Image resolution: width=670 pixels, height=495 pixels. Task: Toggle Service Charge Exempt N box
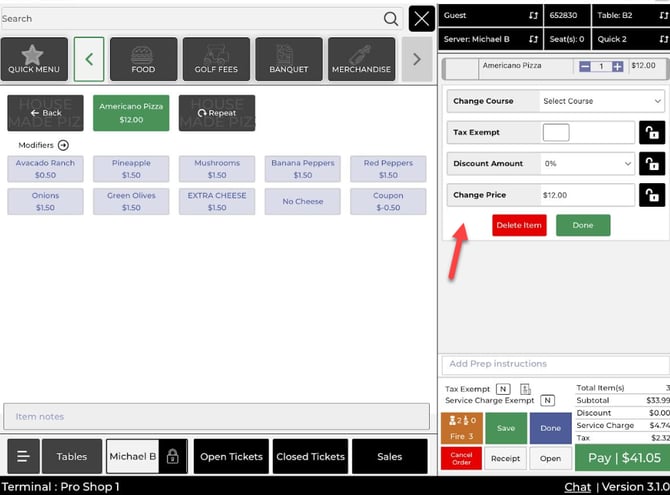[547, 400]
